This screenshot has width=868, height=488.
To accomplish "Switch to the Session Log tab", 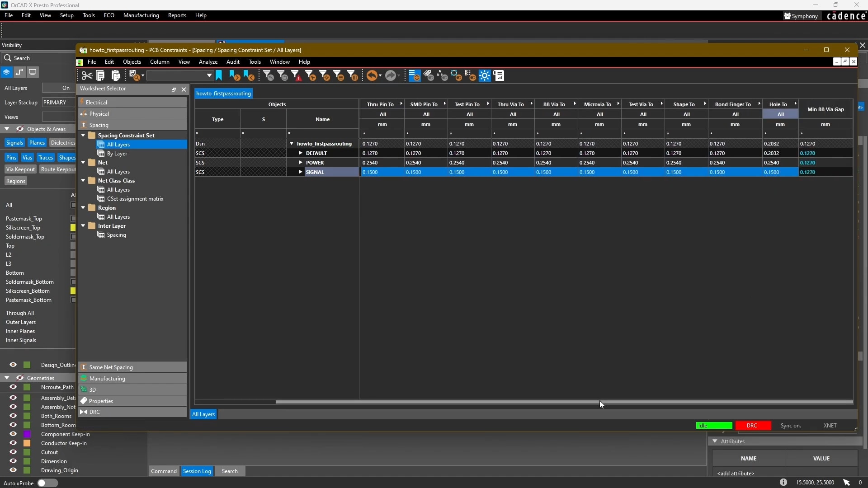I will (x=197, y=471).
